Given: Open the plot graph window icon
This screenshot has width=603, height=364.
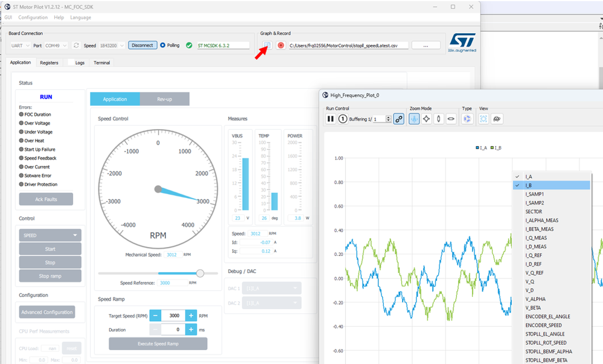Looking at the screenshot, I should click(x=267, y=45).
